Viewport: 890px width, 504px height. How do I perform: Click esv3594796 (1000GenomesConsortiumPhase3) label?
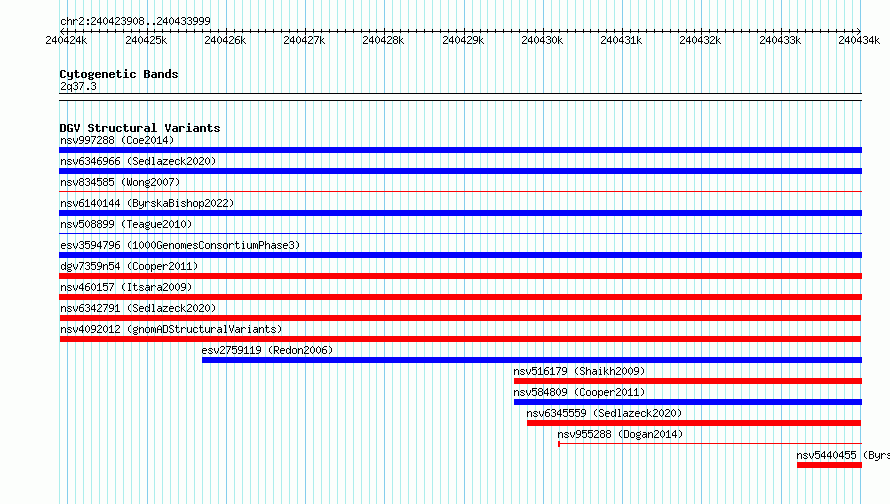click(x=180, y=245)
